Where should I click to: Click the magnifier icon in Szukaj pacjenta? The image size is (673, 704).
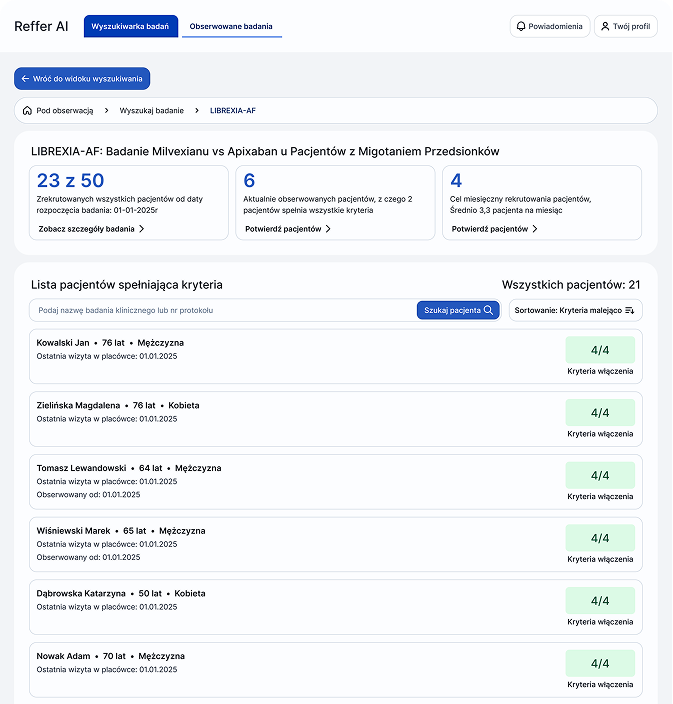tap(488, 310)
